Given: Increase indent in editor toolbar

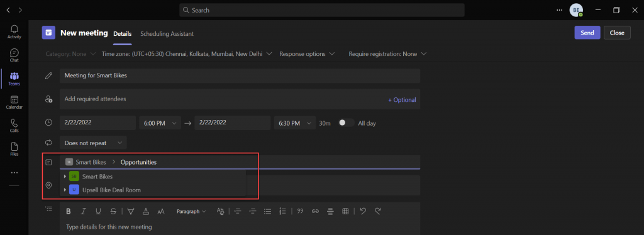Looking at the screenshot, I should (253, 211).
